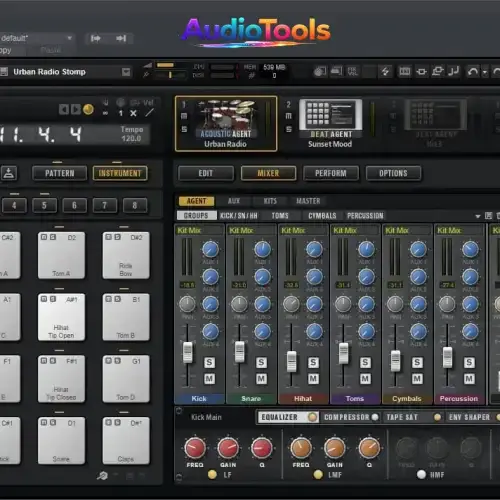Viewport: 500px width, 500px height.
Task: Click the diagonal line icon under Vel
Action: 150,113
